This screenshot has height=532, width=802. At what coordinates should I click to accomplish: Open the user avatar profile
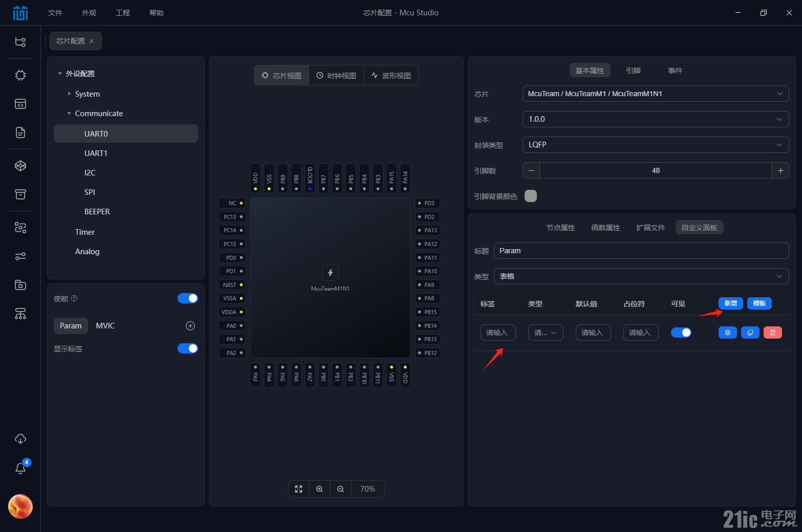[20, 506]
